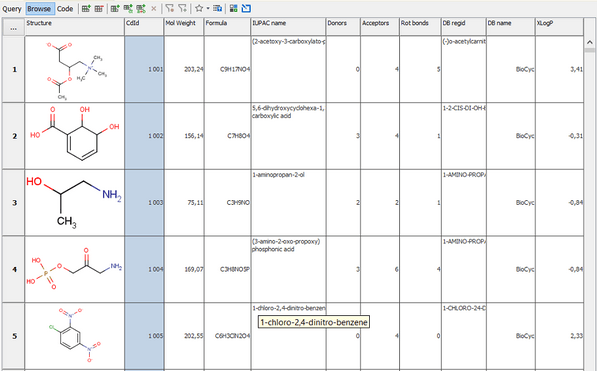The width and height of the screenshot is (597, 371).
Task: Click CdId cell 1 001
Action: (x=144, y=69)
